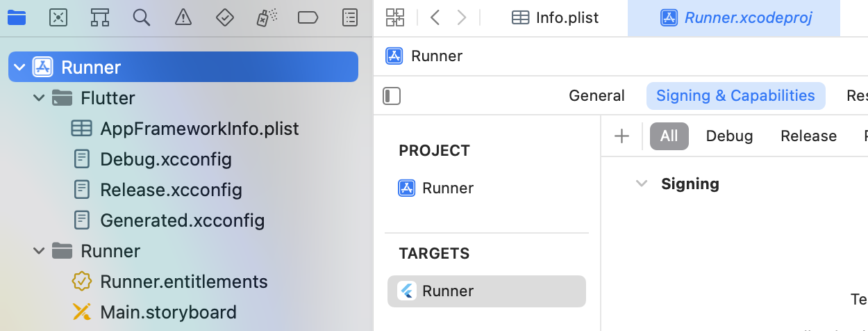Add a capability with the plus button
The image size is (868, 331).
621,136
